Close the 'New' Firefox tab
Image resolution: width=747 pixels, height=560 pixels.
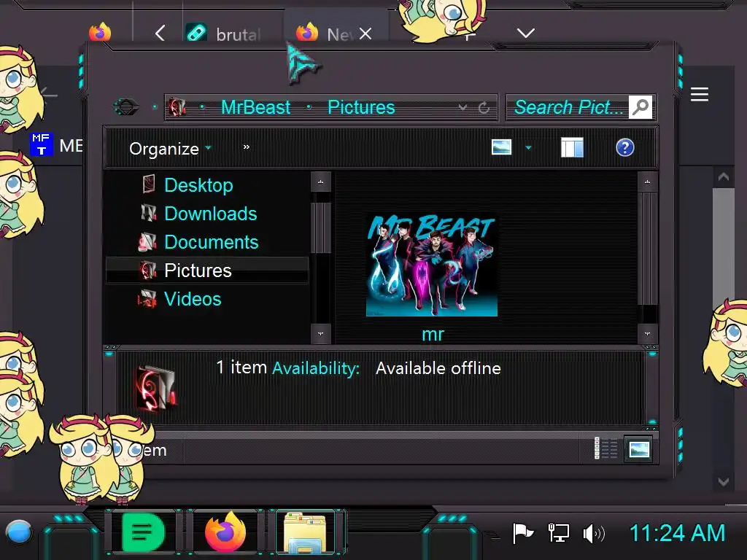pyautogui.click(x=365, y=34)
